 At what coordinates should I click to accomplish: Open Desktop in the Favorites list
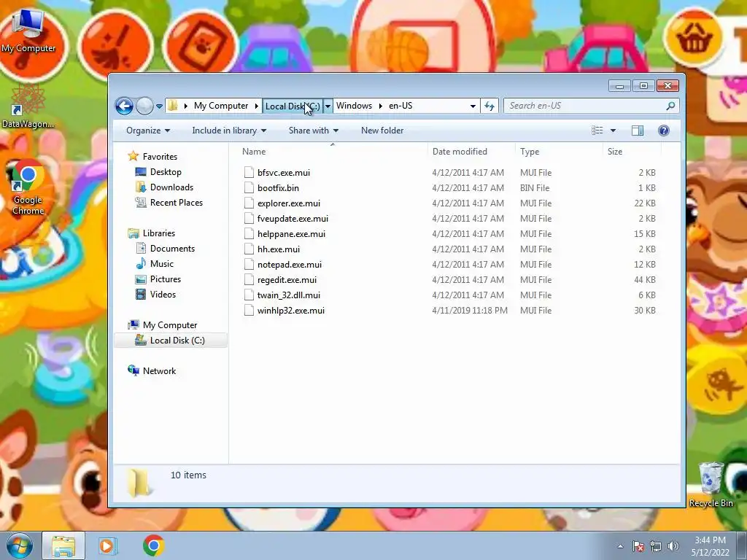click(166, 172)
